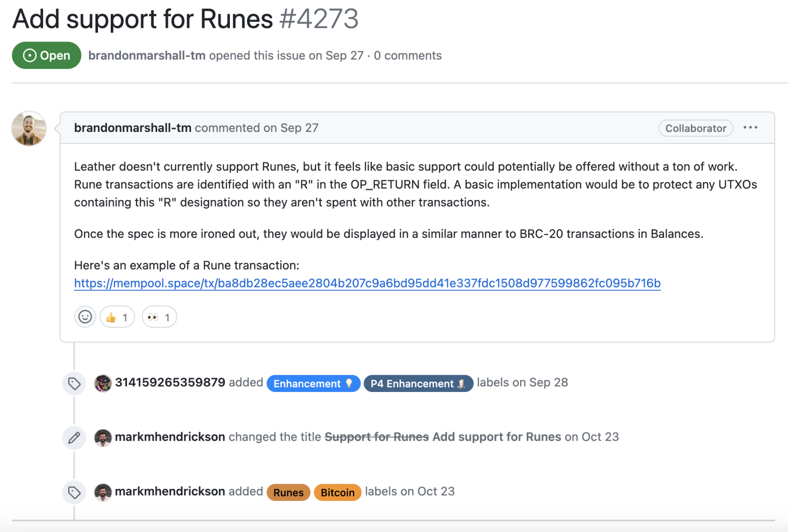This screenshot has width=788, height=532.
Task: Select the P4 Enhancement label
Action: point(418,384)
